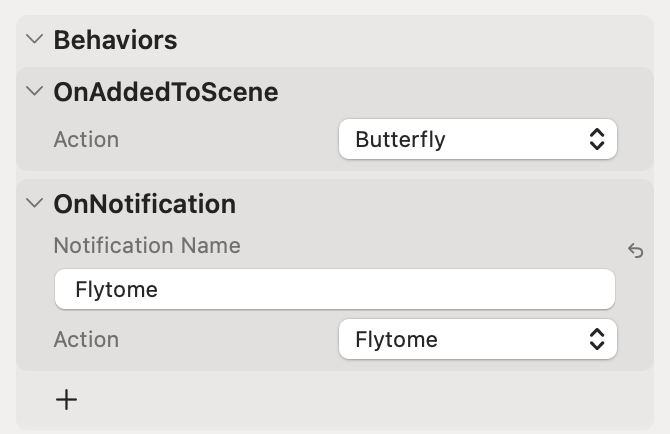Image resolution: width=670 pixels, height=434 pixels.
Task: Open the Butterfly action dropdown
Action: coord(478,139)
